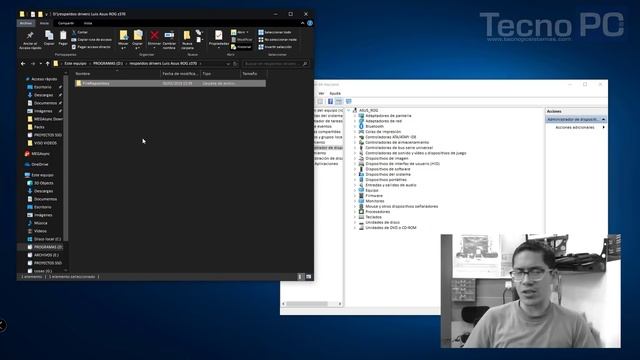The width and height of the screenshot is (640, 360).
Task: Select Dispositivos de imagen category
Action: click(x=387, y=158)
